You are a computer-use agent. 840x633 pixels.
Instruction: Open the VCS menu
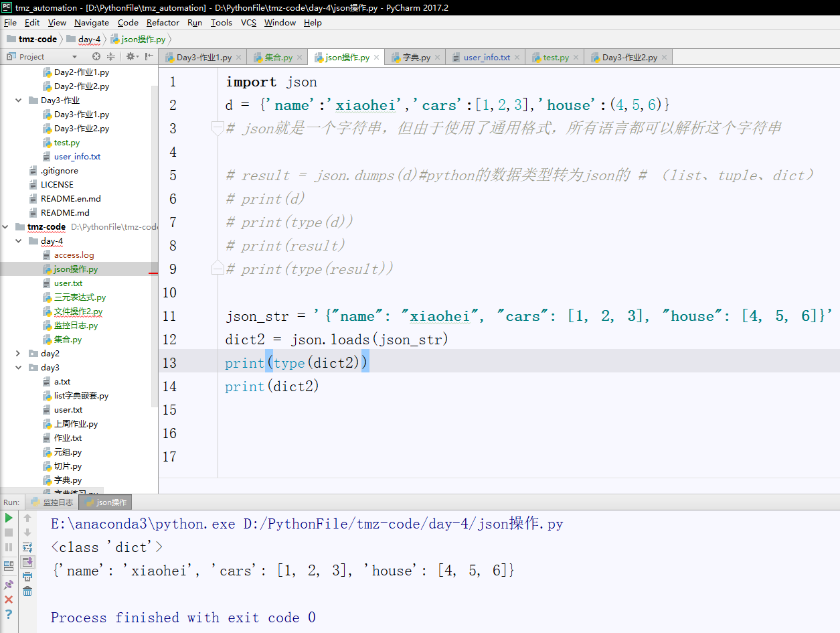248,22
